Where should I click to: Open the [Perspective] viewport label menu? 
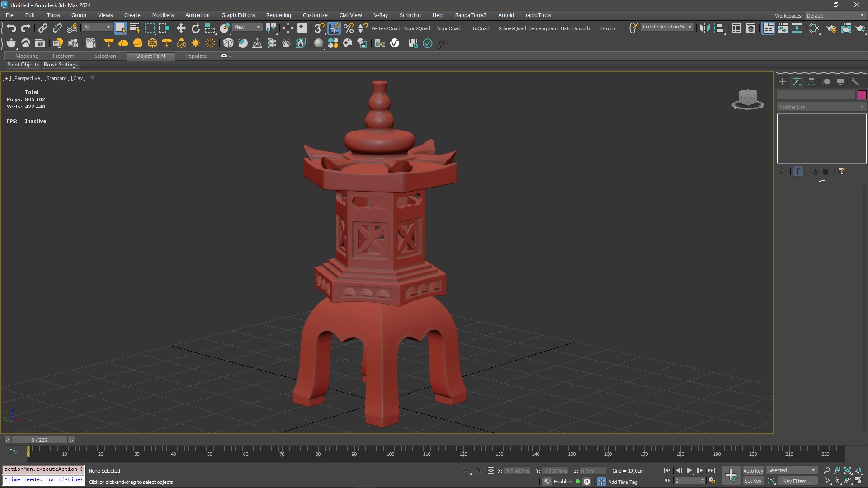point(28,78)
